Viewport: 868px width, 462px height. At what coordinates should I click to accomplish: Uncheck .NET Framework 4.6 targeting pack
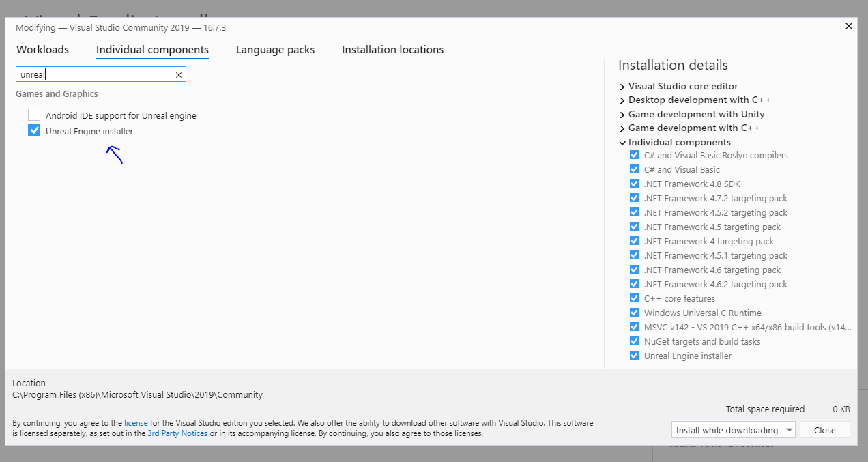tap(634, 270)
